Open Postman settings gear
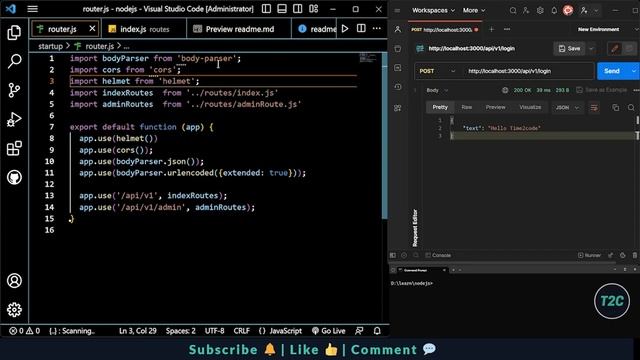 (x=540, y=11)
